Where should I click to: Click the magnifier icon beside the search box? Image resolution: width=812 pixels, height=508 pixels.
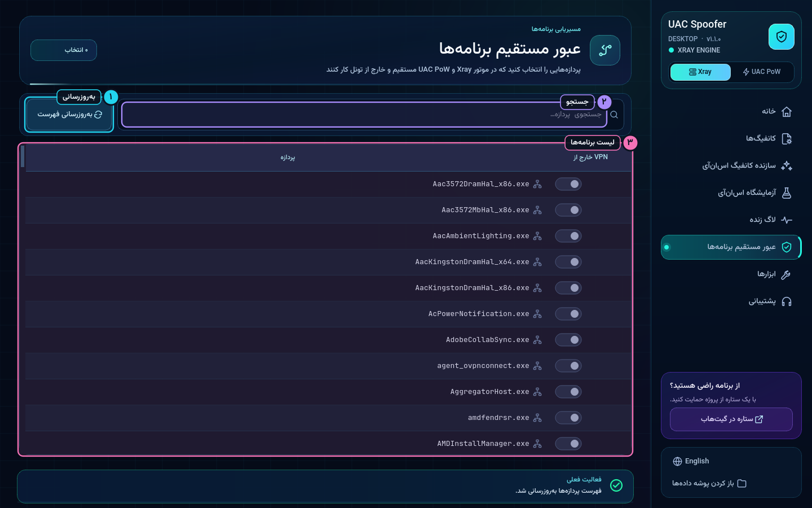[x=614, y=115]
